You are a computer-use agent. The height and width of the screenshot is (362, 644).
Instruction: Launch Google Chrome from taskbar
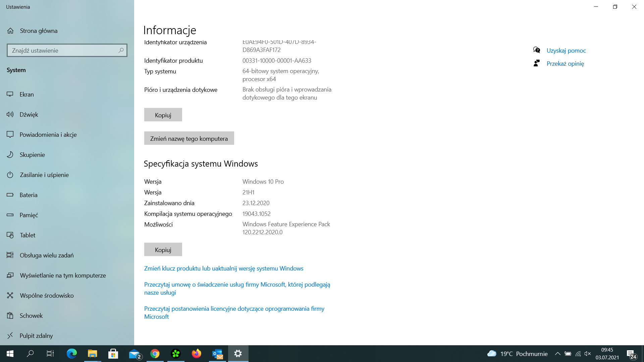click(x=155, y=354)
